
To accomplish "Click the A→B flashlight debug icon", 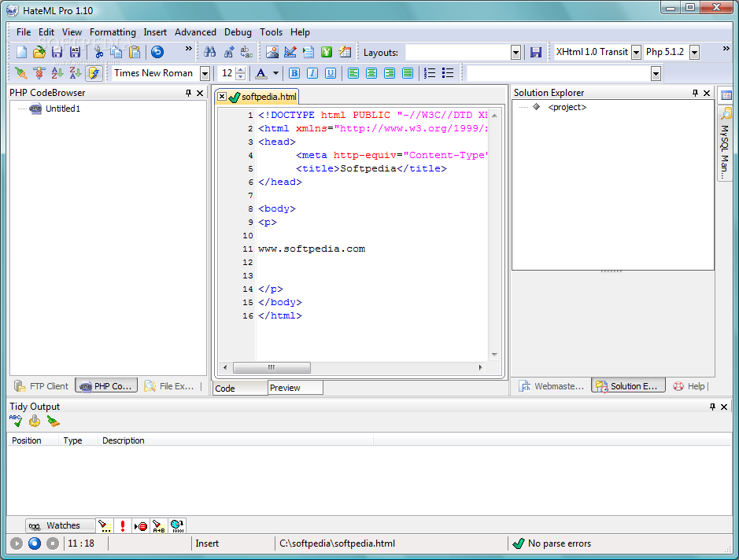I will tap(159, 525).
